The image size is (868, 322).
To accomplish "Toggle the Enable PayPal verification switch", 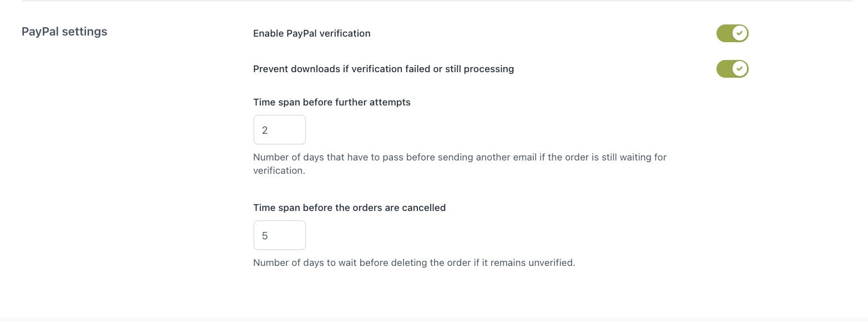I will (x=732, y=33).
